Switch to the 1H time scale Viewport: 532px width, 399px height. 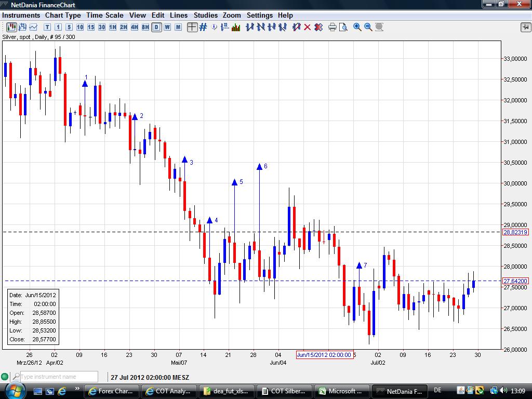coord(113,27)
